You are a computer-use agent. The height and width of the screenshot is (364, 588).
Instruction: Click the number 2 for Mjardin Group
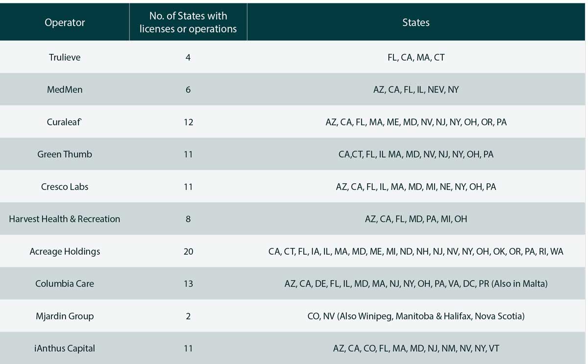[188, 316]
